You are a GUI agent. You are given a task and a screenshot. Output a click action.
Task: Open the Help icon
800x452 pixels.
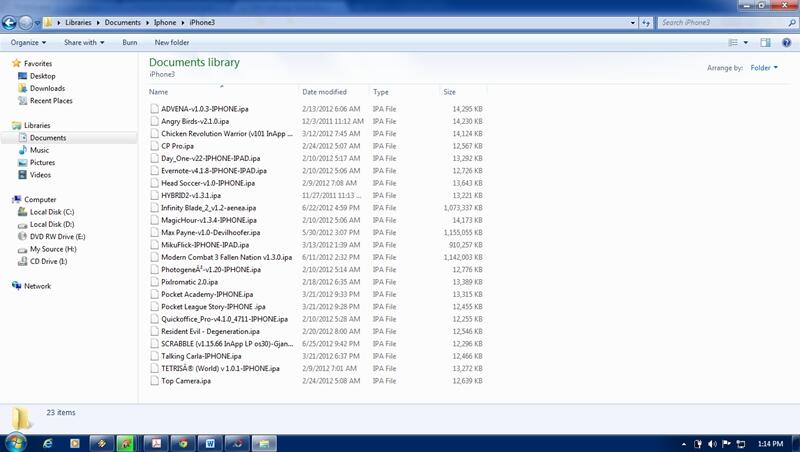787,42
